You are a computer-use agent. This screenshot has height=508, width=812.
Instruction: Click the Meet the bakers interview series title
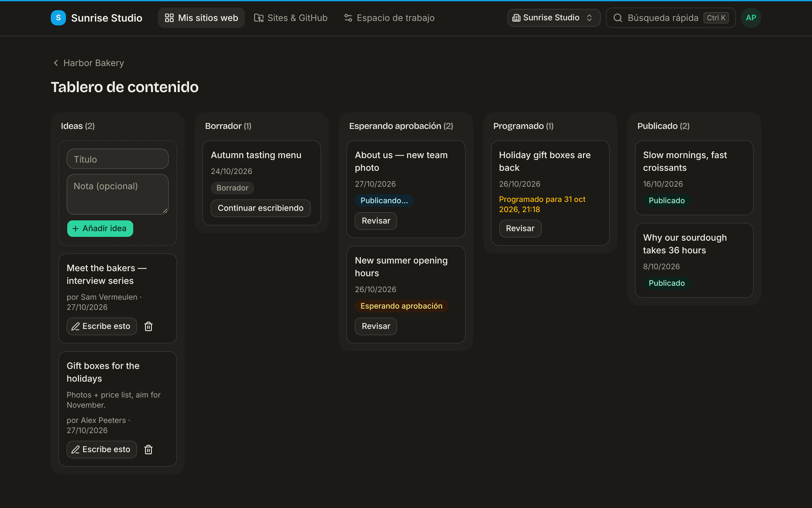107,274
